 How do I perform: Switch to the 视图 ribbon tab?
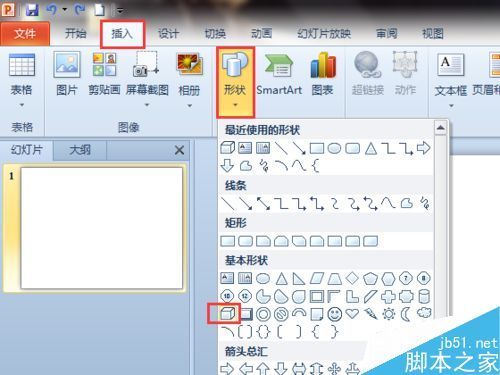tap(433, 34)
